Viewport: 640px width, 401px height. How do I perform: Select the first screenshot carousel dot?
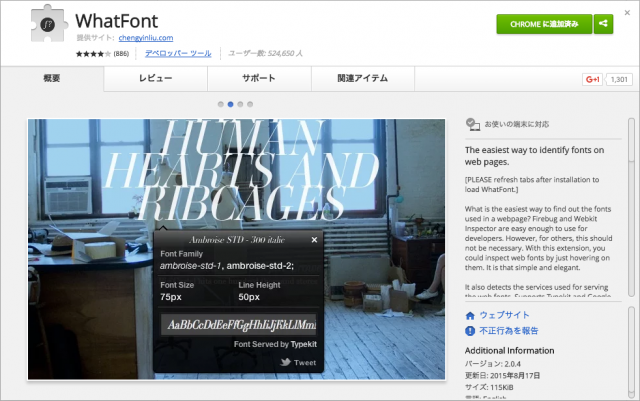[x=220, y=103]
